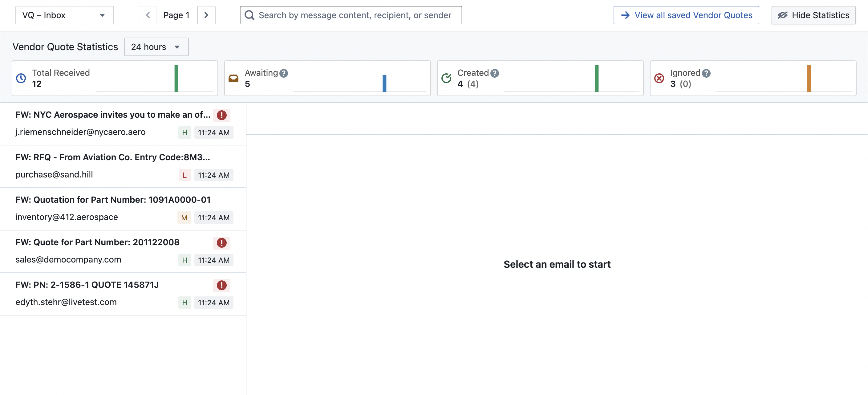Click the Awaiting count 5
868x395 pixels.
click(247, 84)
